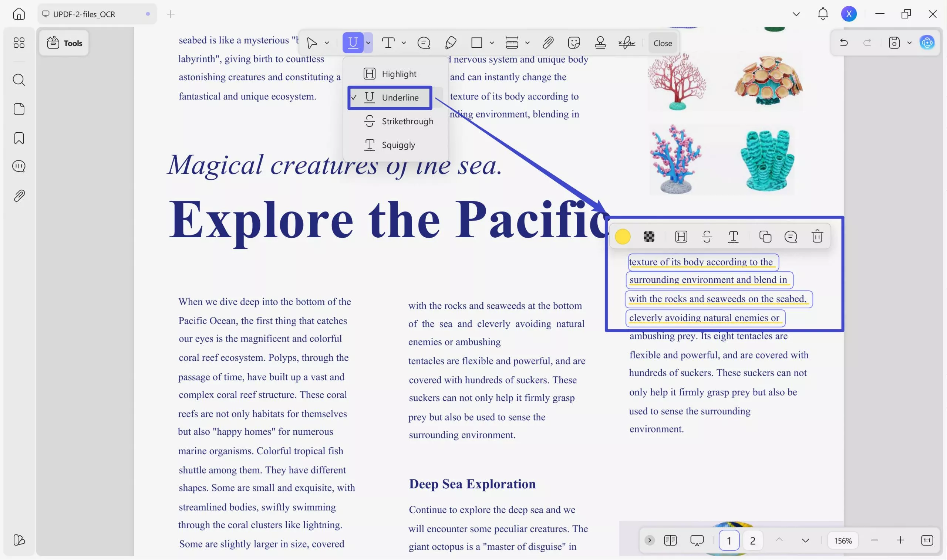Expand the rectangle shape dropdown arrow
The width and height of the screenshot is (947, 560).
pos(492,43)
